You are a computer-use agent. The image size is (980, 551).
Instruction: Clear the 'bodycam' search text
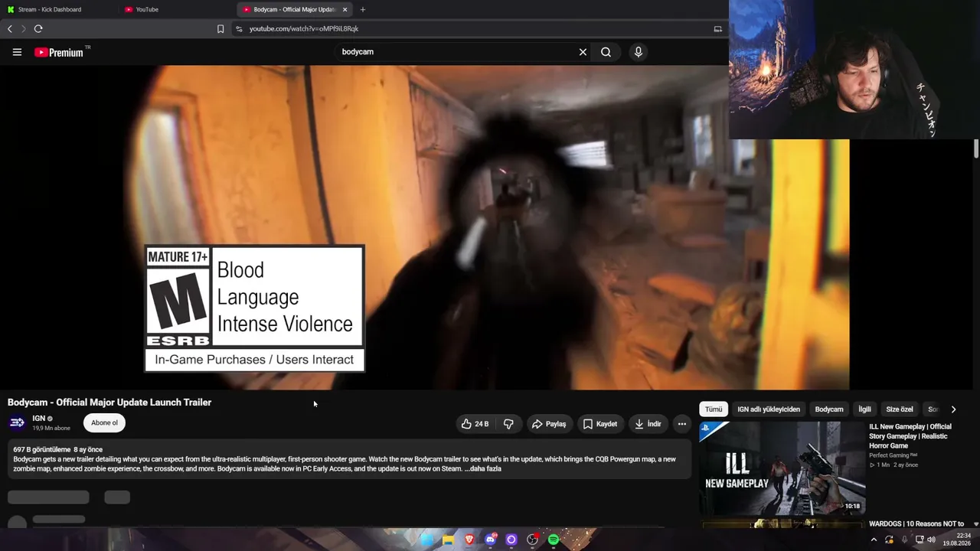tap(583, 52)
